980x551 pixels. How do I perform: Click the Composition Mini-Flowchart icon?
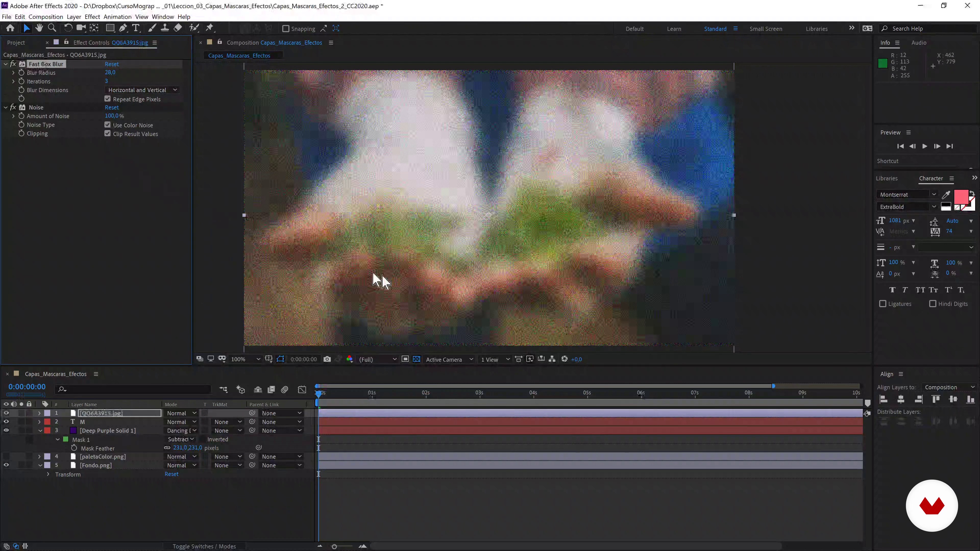223,389
